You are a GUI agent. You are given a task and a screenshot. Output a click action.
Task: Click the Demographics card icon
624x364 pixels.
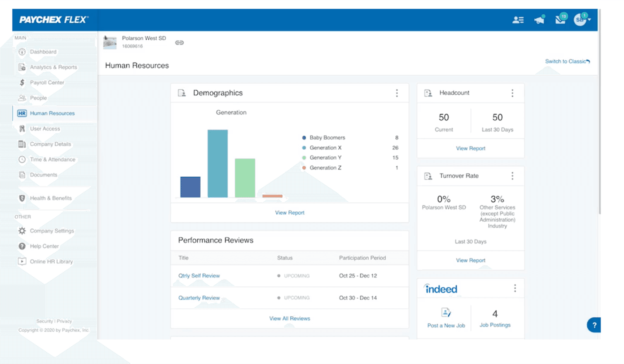182,93
